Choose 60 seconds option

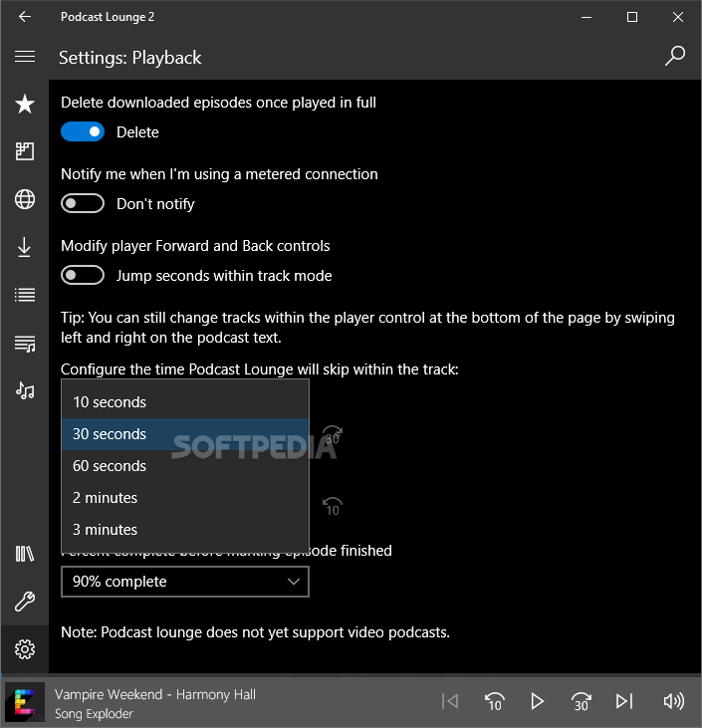click(185, 466)
